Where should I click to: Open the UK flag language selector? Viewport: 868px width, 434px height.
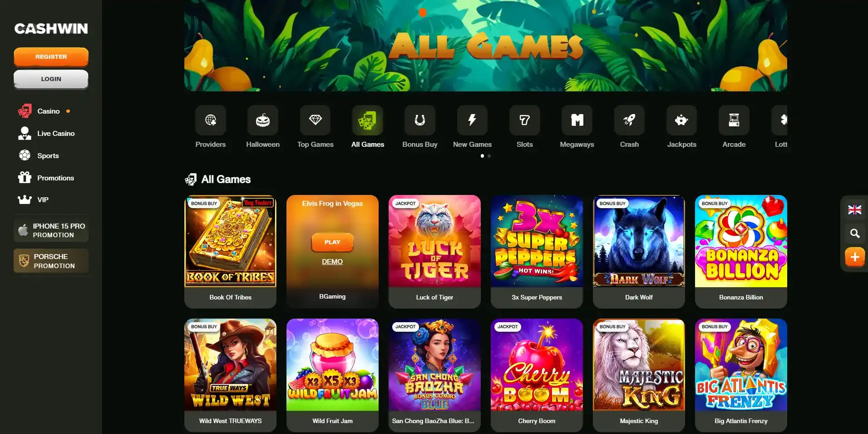(x=855, y=210)
